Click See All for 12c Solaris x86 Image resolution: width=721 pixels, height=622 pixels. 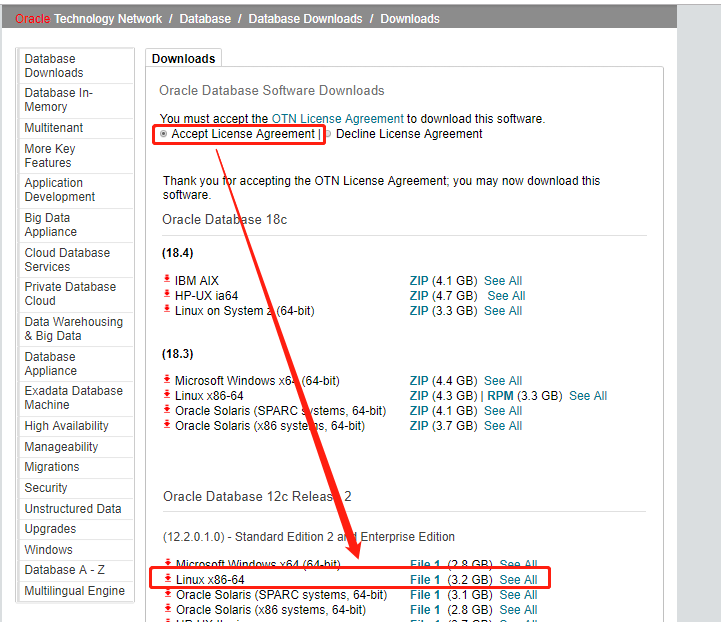pos(518,610)
